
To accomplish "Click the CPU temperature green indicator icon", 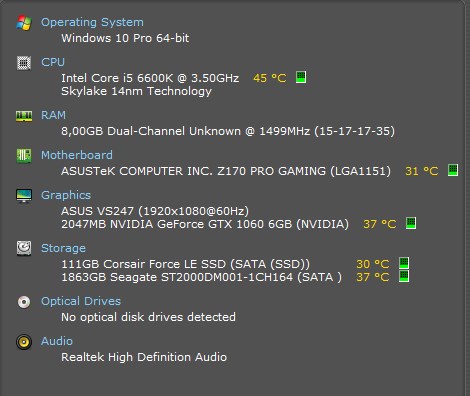I will point(301,77).
